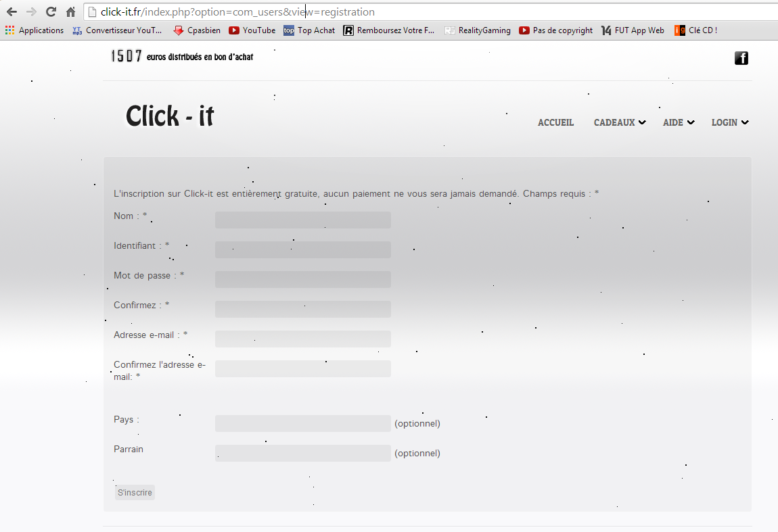778x532 pixels.
Task: Open the Top Achat bookmark
Action: tap(309, 30)
